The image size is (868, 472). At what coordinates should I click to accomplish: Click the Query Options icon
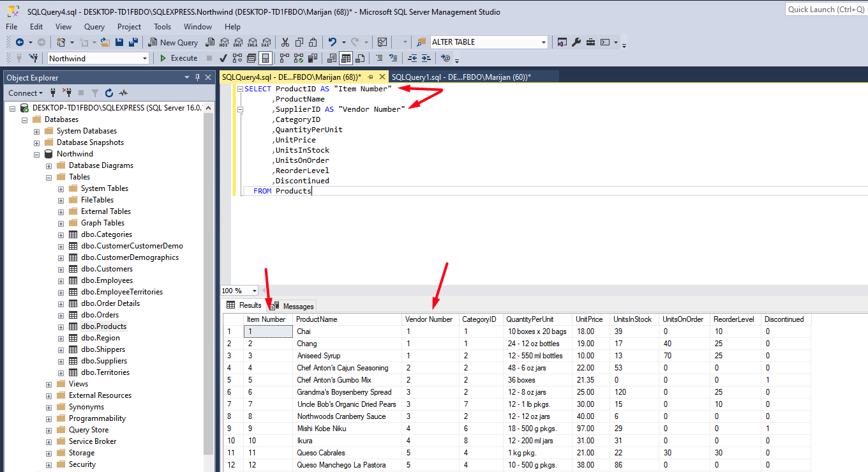click(251, 58)
